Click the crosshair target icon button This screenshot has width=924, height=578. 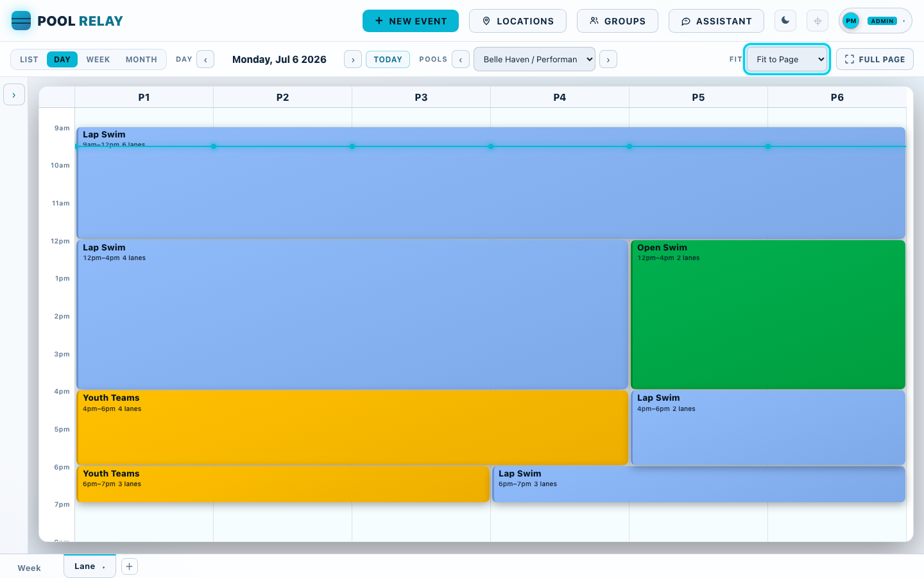click(x=817, y=21)
